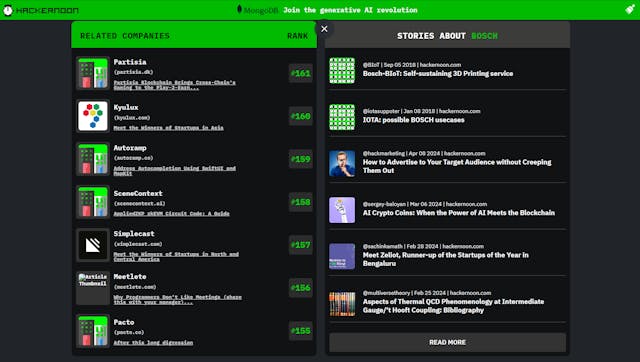Click the BOSCH name in stories header

click(484, 36)
